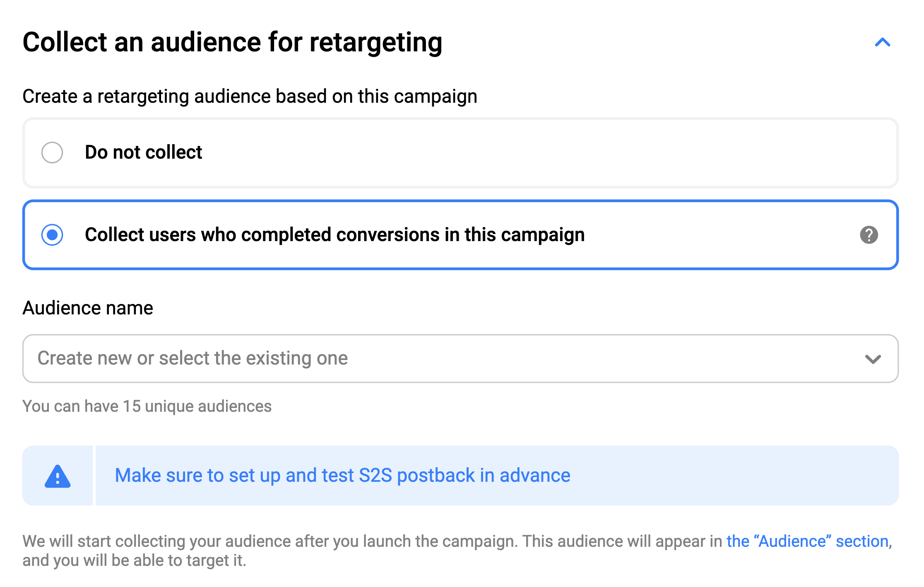This screenshot has height=587, width=924.
Task: Select the "Do not collect" radio button
Action: pyautogui.click(x=52, y=152)
